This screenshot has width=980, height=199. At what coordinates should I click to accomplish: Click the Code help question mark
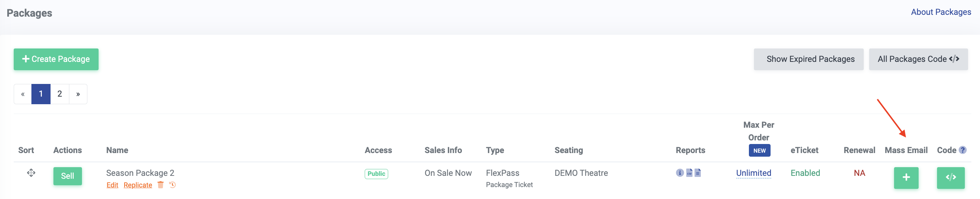[963, 150]
